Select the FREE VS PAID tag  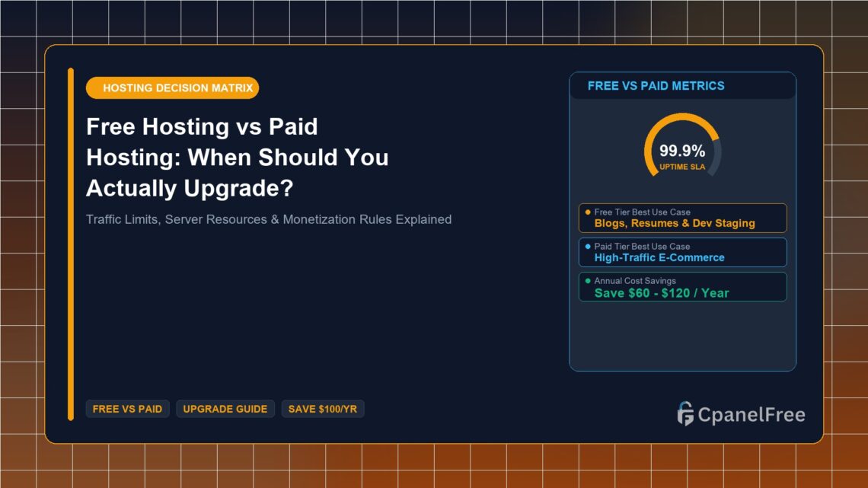pos(127,409)
